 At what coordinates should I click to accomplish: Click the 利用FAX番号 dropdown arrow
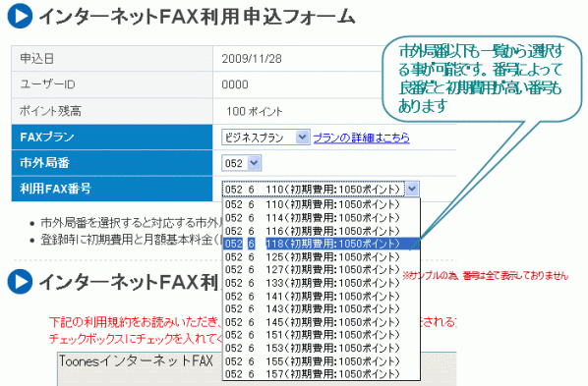[x=412, y=189]
